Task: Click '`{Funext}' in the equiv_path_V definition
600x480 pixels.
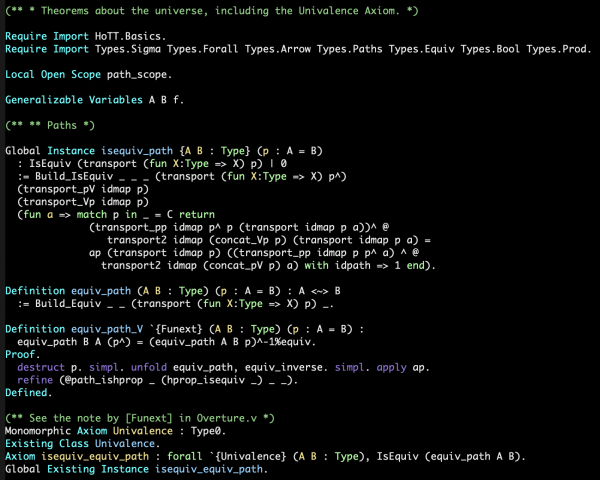Action: (x=176, y=329)
